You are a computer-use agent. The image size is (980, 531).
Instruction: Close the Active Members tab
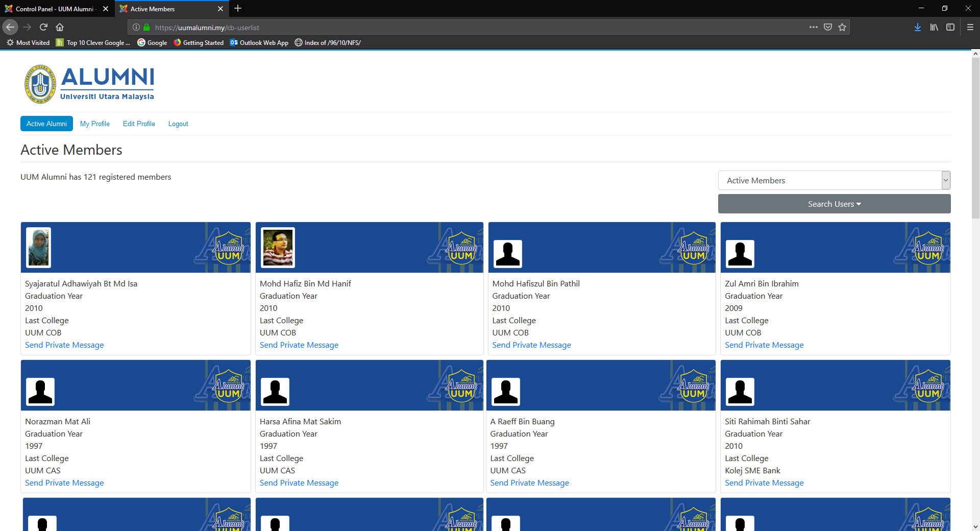coord(220,9)
